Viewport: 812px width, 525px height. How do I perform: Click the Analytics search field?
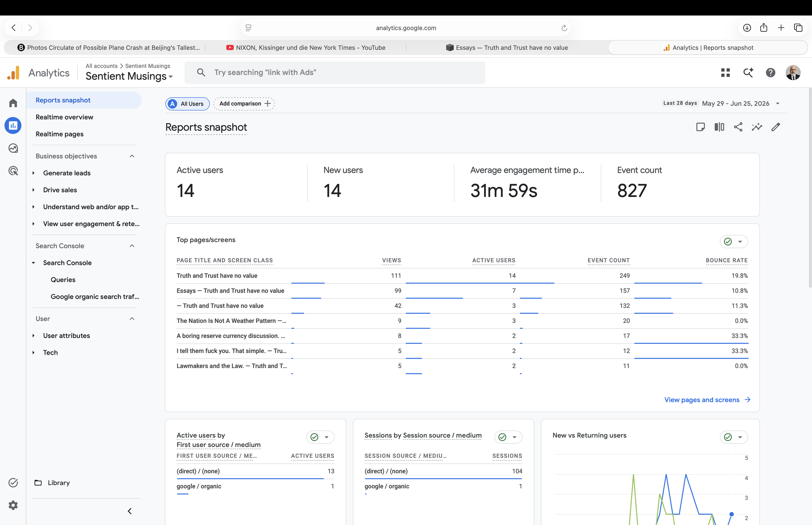click(335, 73)
